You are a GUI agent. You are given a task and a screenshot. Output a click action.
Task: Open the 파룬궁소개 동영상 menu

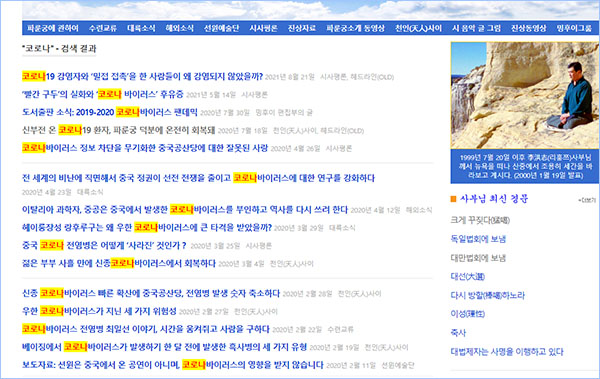(355, 28)
